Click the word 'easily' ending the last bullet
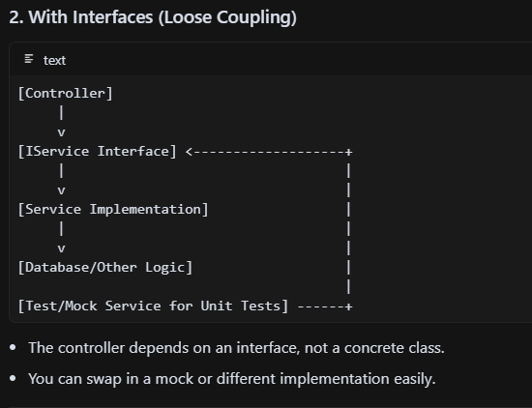Screen dimensions: 532x408 [413, 379]
